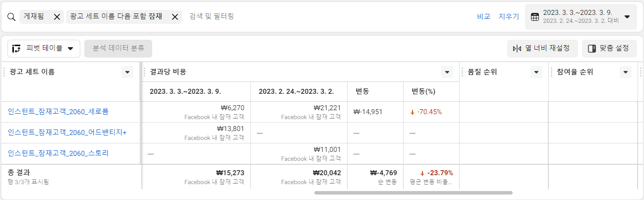Open 결과당 비용 column dropdown arrow
Image resolution: width=644 pixels, height=200 pixels.
pos(447,72)
